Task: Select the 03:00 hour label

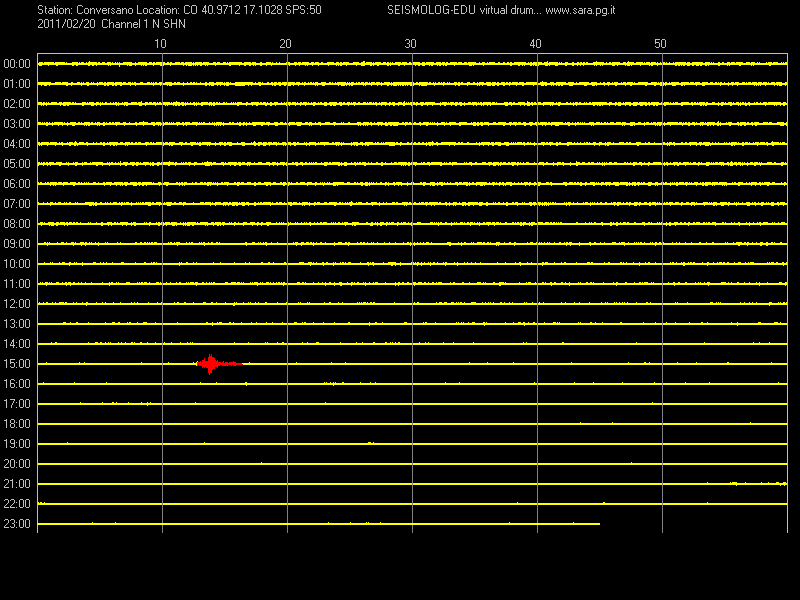Action: [x=17, y=124]
